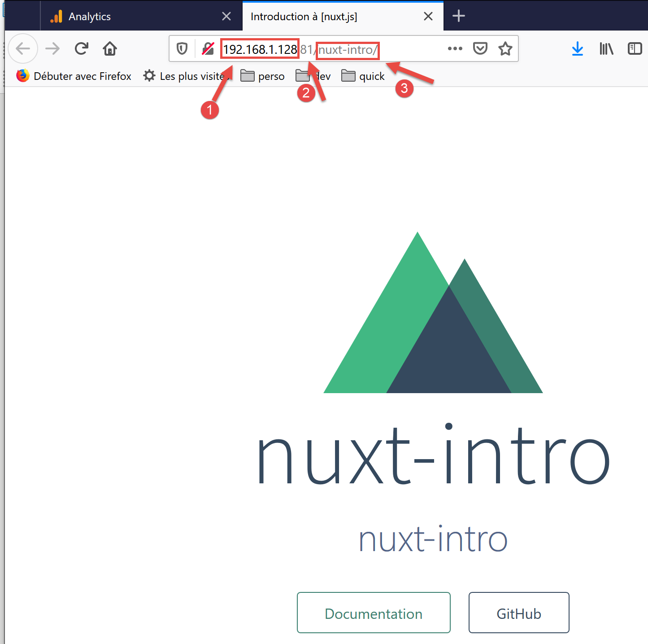The height and width of the screenshot is (644, 648).
Task: Toggle the sidebar view icon
Action: pyautogui.click(x=635, y=48)
